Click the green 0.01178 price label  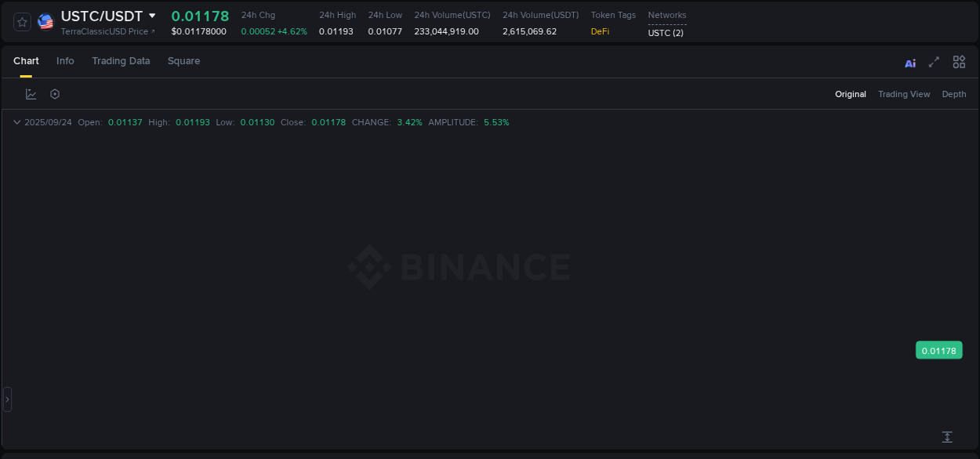pos(938,350)
